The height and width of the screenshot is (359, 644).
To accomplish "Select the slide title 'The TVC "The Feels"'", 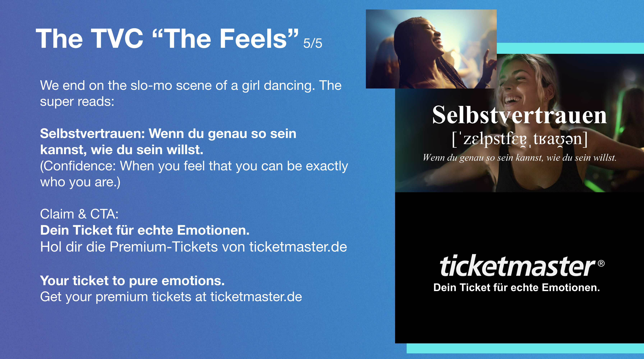I will point(167,38).
